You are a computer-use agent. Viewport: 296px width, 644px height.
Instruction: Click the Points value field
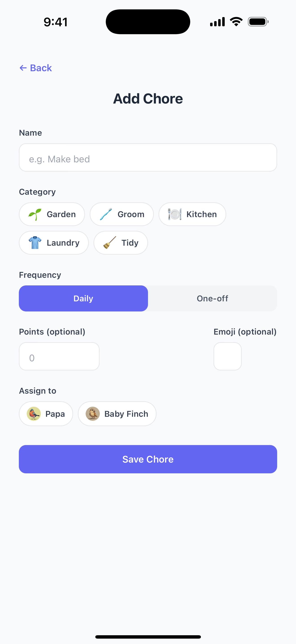59,356
